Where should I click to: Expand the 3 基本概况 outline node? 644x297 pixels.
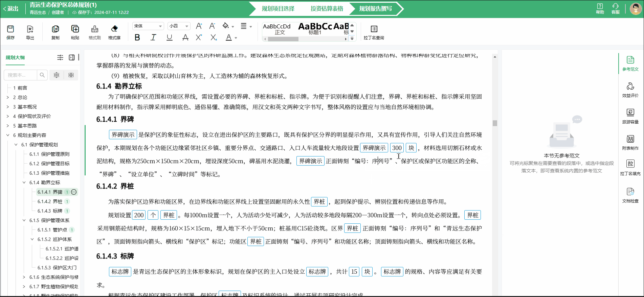pyautogui.click(x=8, y=107)
